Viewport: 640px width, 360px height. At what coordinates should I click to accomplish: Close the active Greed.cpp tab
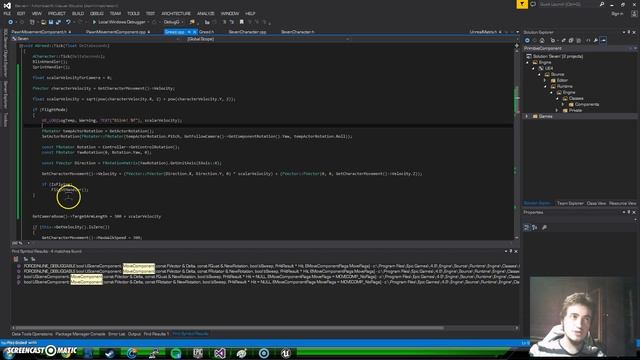point(195,32)
